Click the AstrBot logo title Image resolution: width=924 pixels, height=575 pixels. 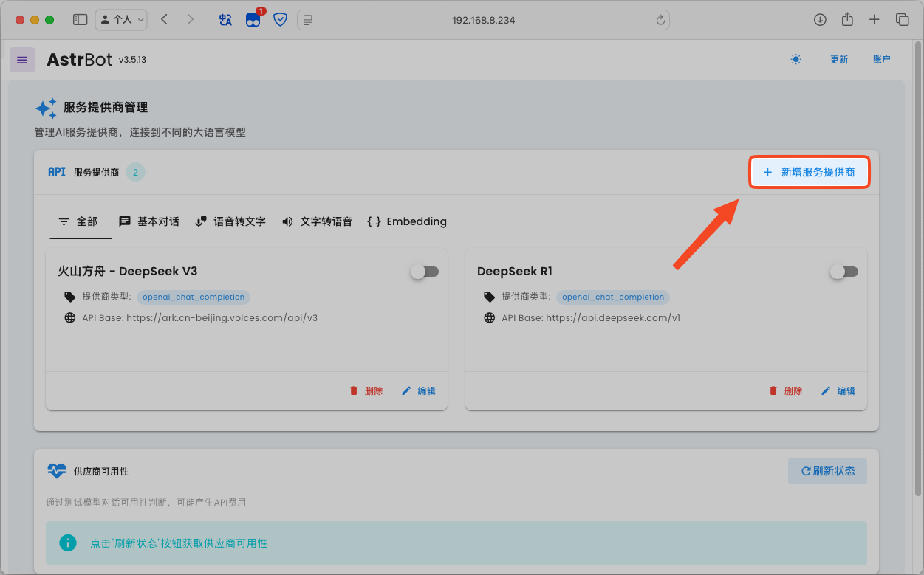tap(80, 60)
